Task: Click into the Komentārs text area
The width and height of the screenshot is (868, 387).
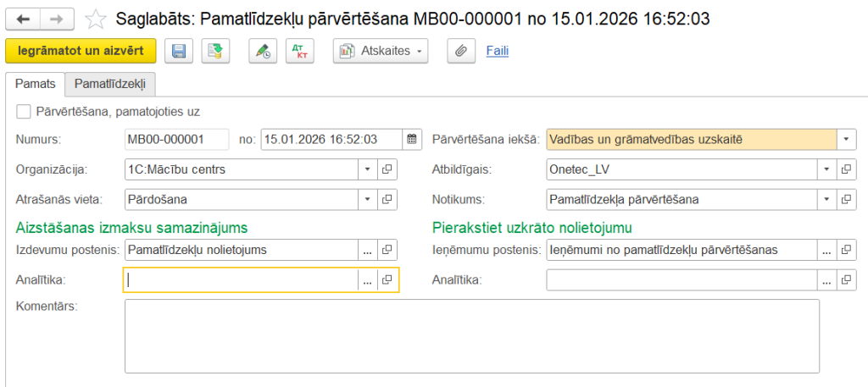Action: click(x=471, y=335)
